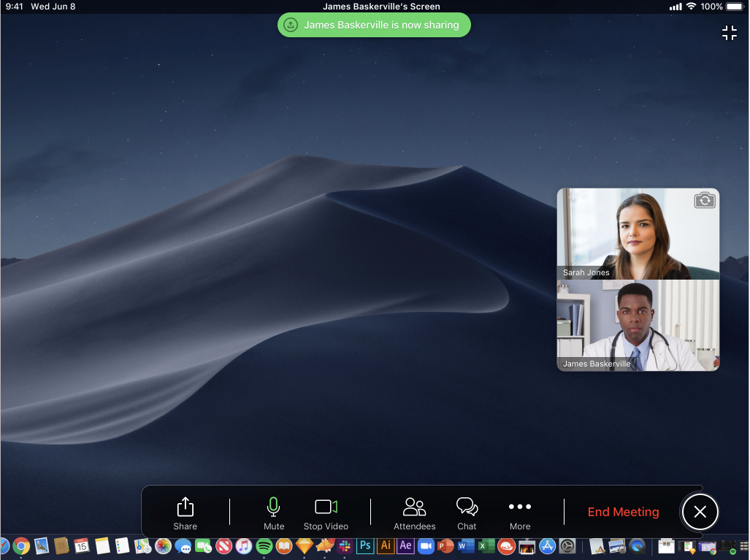Open Google Chrome from the dock
The width and height of the screenshot is (750, 560).
point(21,546)
